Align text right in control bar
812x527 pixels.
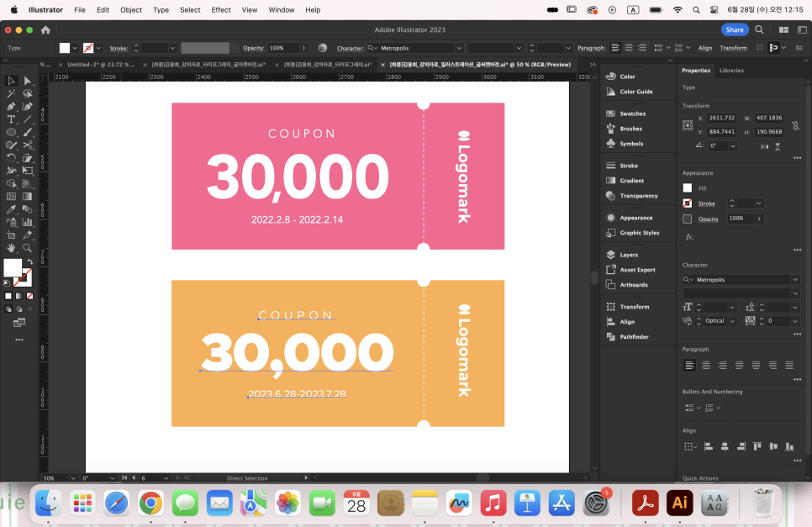(642, 48)
